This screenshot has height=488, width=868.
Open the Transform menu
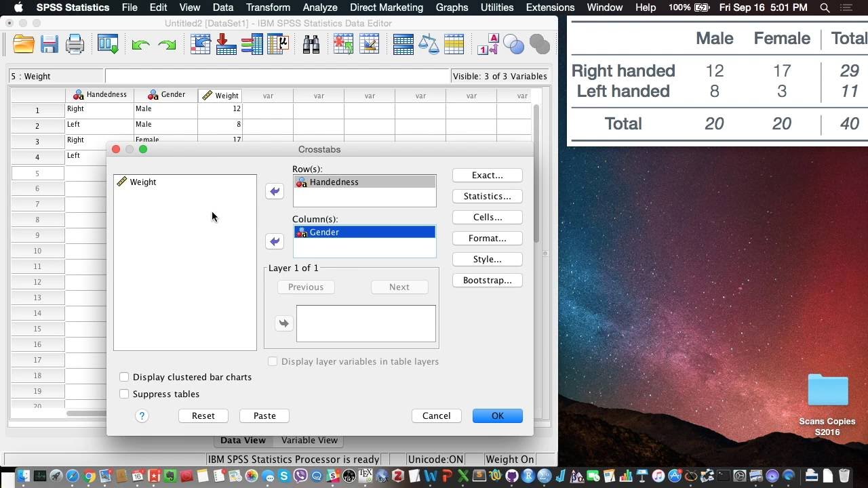[x=268, y=7]
